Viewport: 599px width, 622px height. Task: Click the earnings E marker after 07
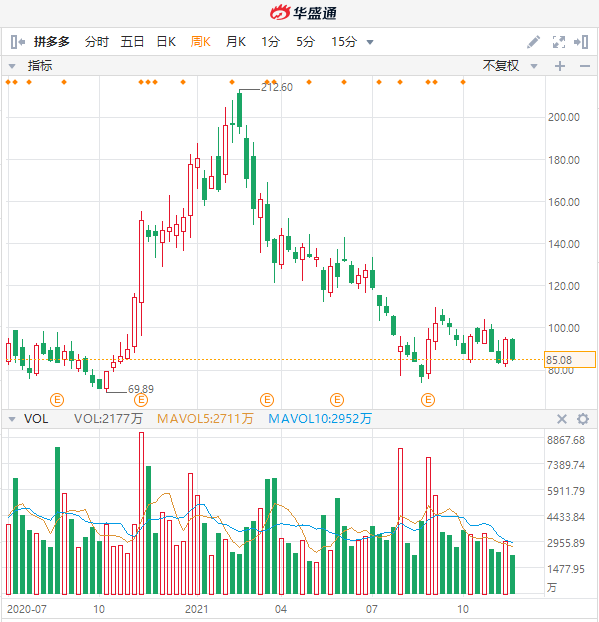point(428,400)
